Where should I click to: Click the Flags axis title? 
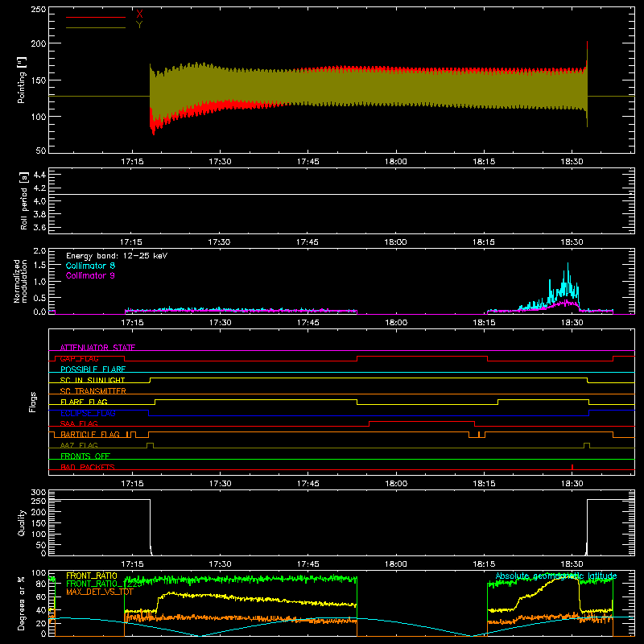[x=33, y=402]
